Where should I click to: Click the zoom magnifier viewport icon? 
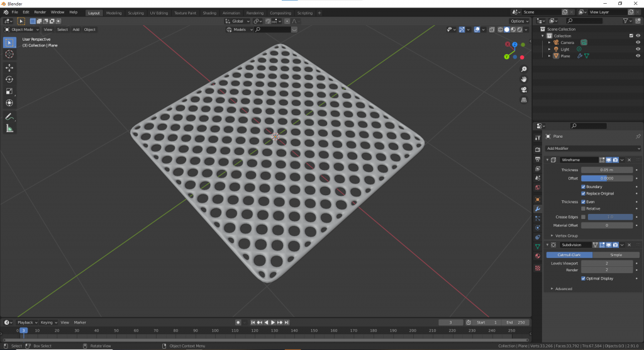[x=524, y=69]
